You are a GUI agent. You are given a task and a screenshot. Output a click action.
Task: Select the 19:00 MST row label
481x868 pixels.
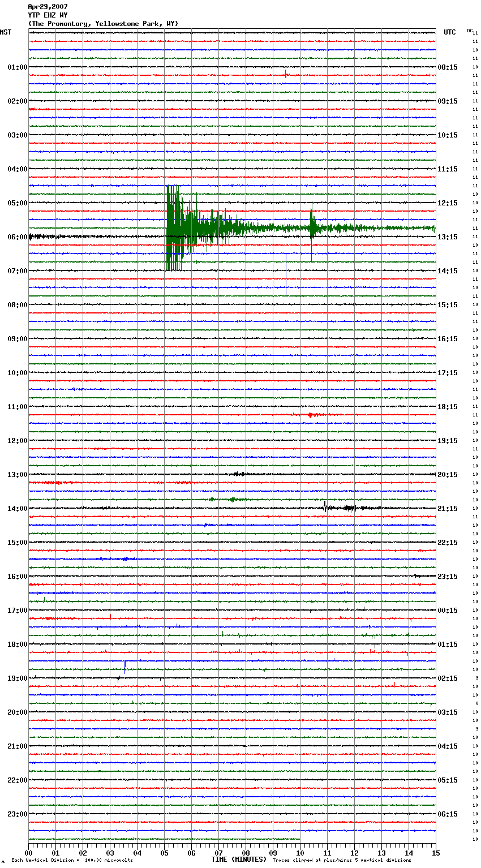(18, 678)
